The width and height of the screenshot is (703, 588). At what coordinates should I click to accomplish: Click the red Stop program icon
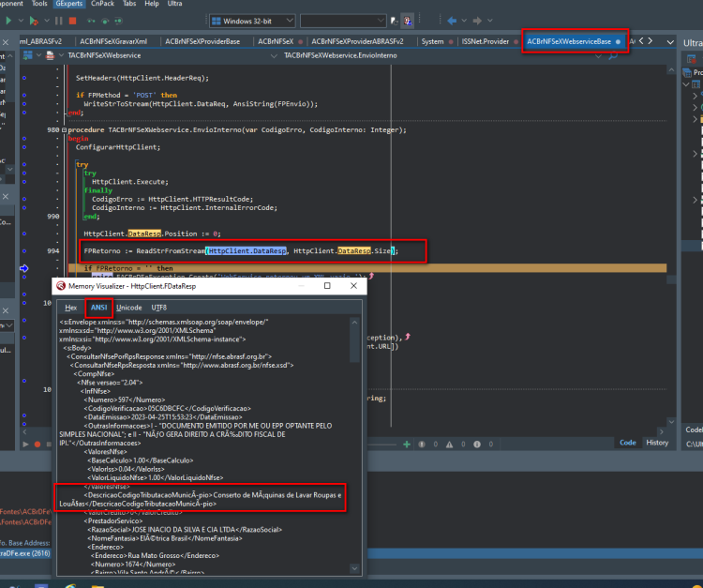72,21
